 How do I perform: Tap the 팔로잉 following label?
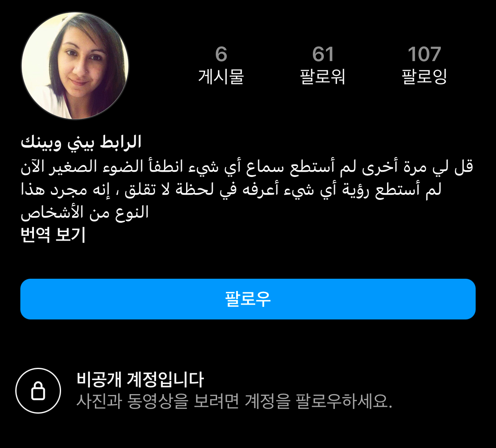[424, 76]
